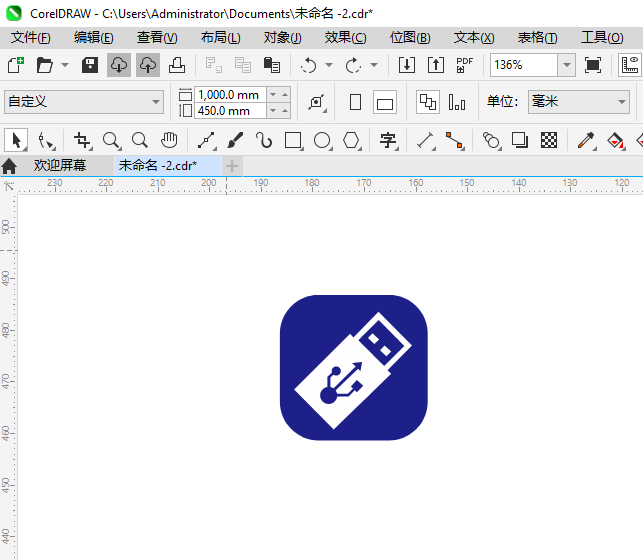Image resolution: width=643 pixels, height=560 pixels.
Task: Select the Pick tool
Action: coord(16,140)
